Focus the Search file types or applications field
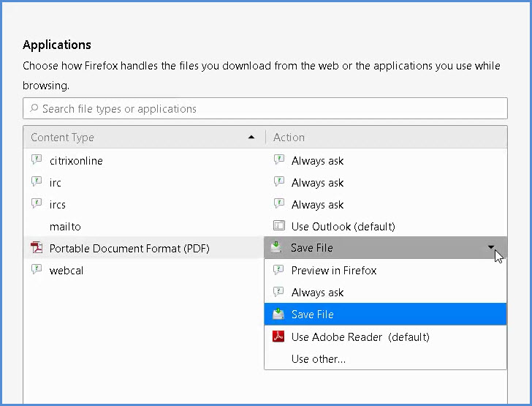This screenshot has height=406, width=532. point(265,108)
